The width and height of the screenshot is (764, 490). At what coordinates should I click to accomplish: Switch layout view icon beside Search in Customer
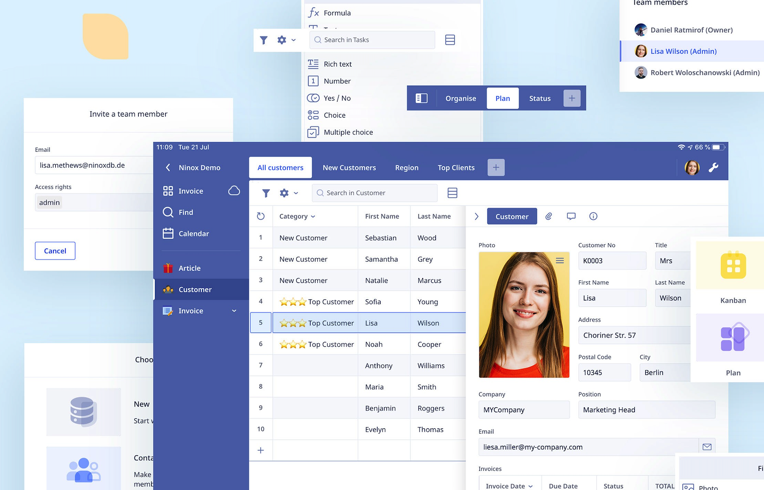[453, 193]
